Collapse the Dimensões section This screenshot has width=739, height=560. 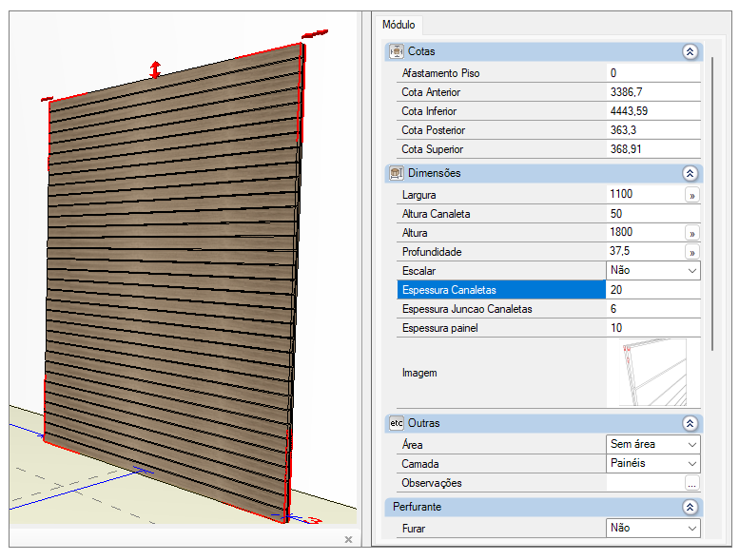point(690,173)
